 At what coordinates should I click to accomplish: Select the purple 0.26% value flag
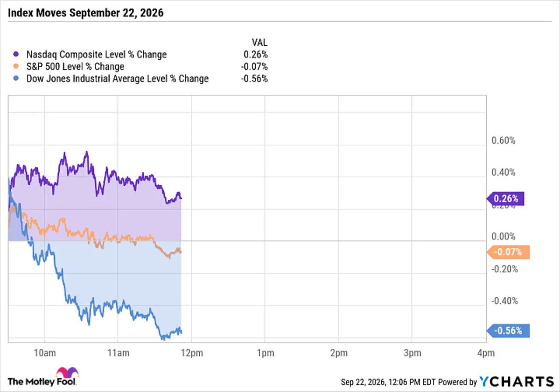click(x=506, y=199)
